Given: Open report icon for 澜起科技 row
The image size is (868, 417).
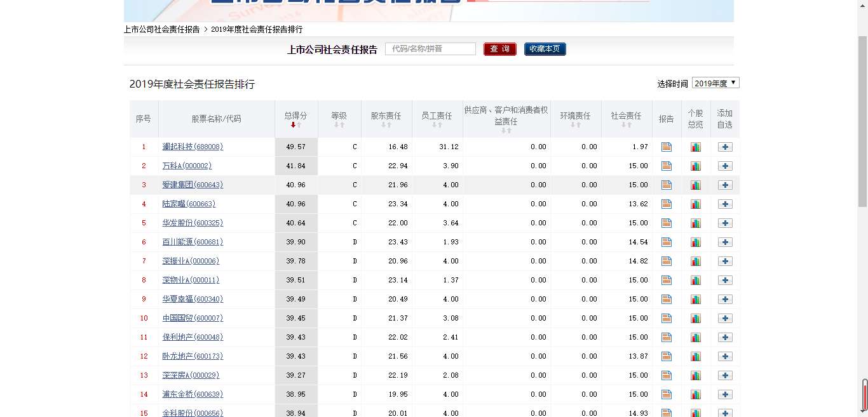Looking at the screenshot, I should coord(666,147).
